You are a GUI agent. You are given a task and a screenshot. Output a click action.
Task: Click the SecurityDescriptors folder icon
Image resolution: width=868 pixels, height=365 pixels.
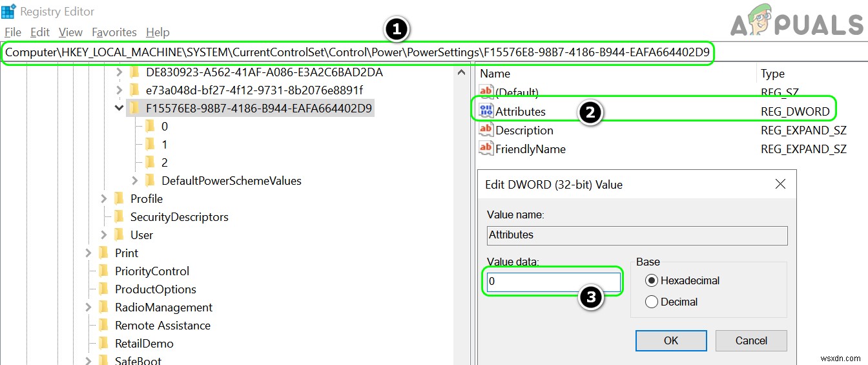[x=119, y=216]
